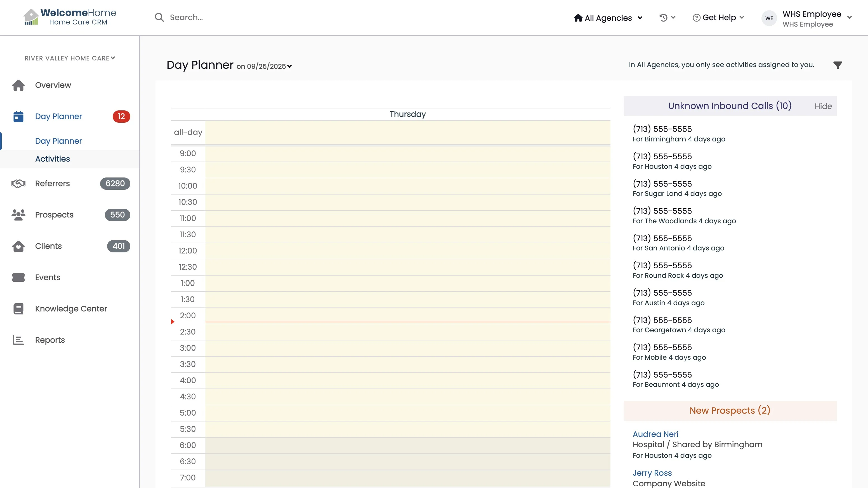Select Activities in the sidebar submenu

[53, 159]
